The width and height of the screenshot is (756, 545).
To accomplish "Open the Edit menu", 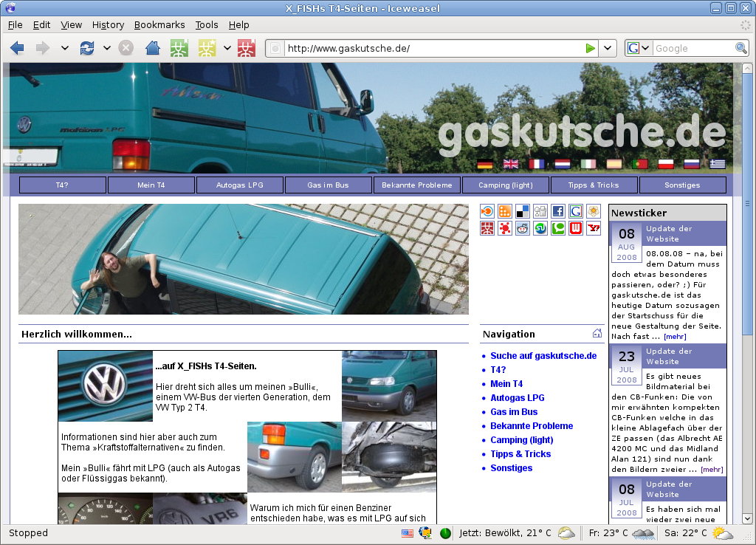I will coord(41,24).
